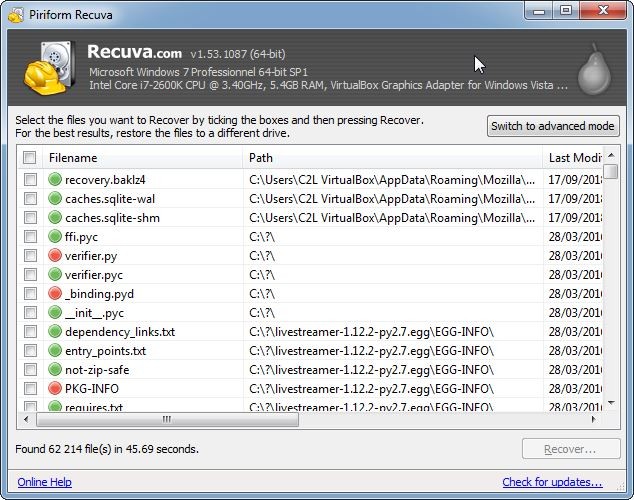Click vertical scrollbar up arrow
The image size is (634, 500).
coord(611,156)
